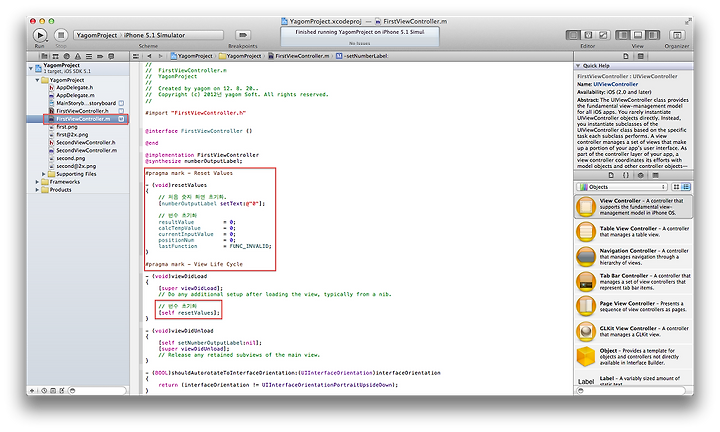Expand the Products group
This screenshot has width=720, height=432.
pyautogui.click(x=38, y=190)
